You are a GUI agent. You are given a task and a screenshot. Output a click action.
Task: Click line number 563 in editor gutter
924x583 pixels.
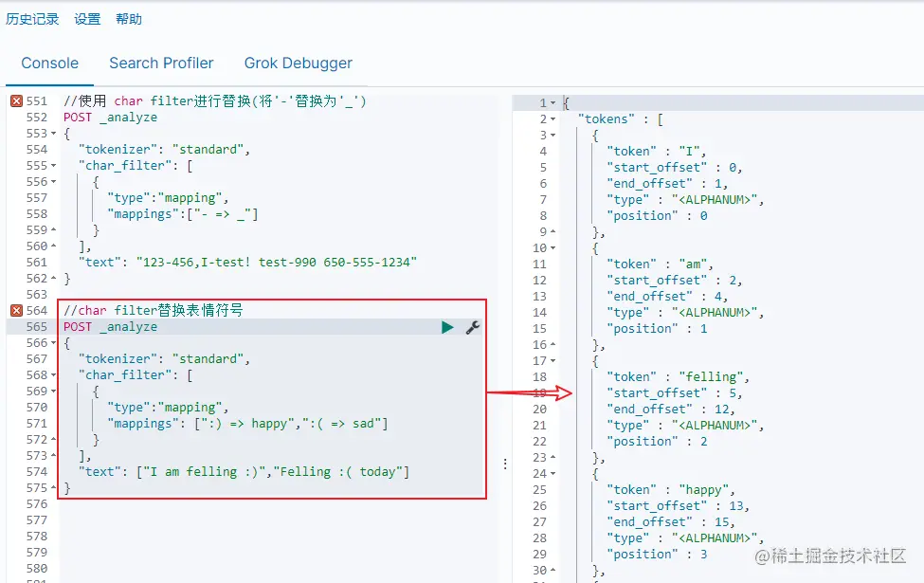[37, 294]
